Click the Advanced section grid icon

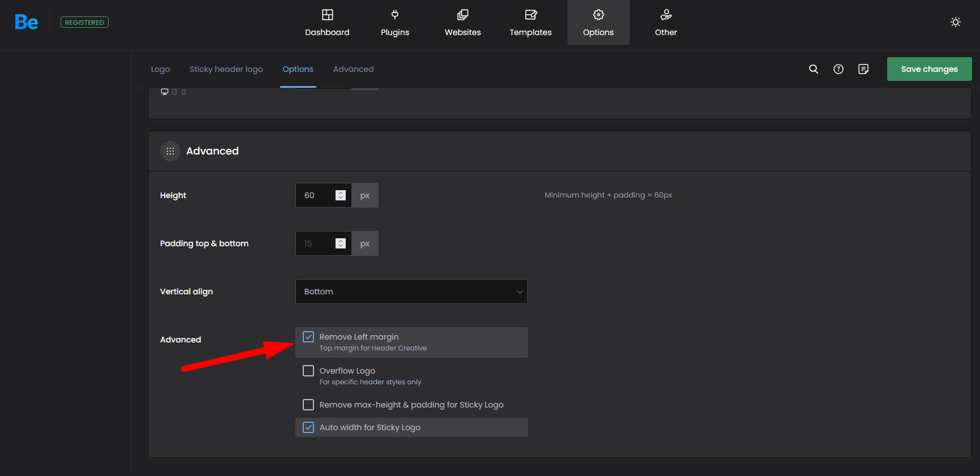(170, 151)
